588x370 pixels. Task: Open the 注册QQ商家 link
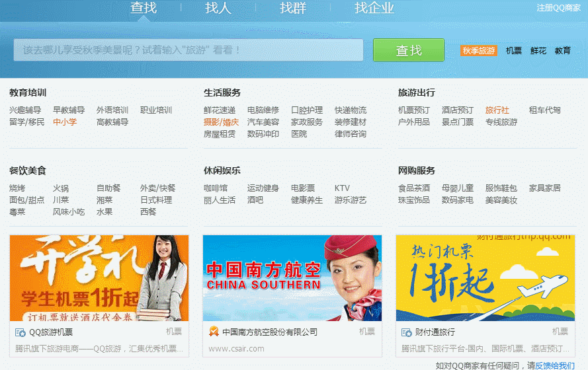[x=558, y=8]
